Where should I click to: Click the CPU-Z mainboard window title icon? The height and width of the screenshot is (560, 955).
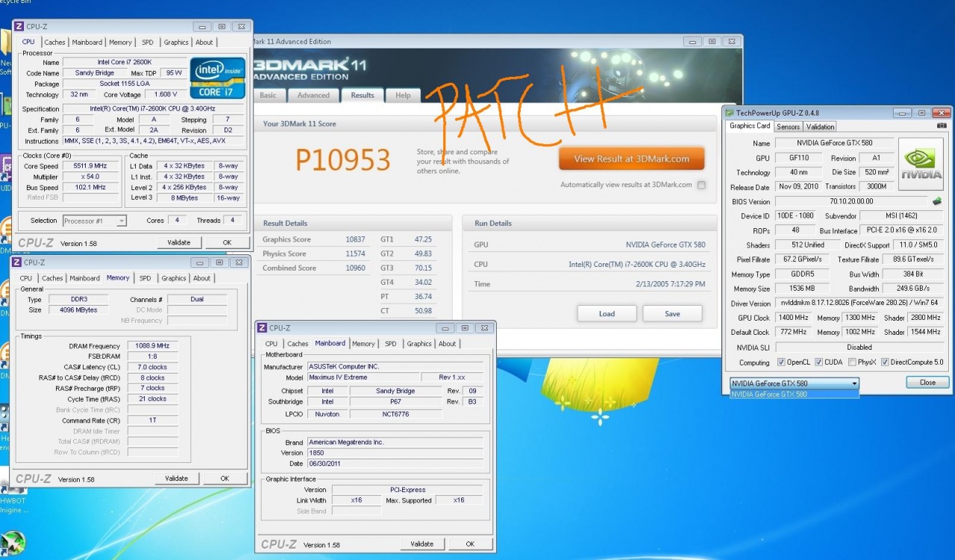[262, 328]
